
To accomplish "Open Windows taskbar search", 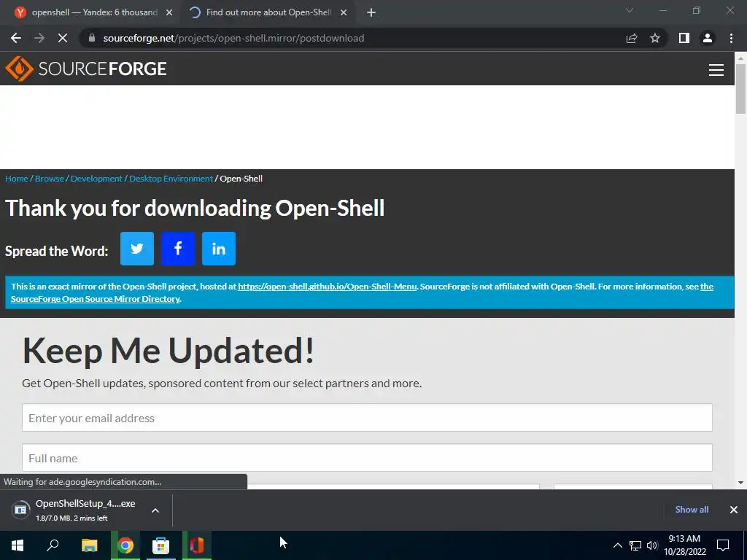I will pyautogui.click(x=53, y=545).
